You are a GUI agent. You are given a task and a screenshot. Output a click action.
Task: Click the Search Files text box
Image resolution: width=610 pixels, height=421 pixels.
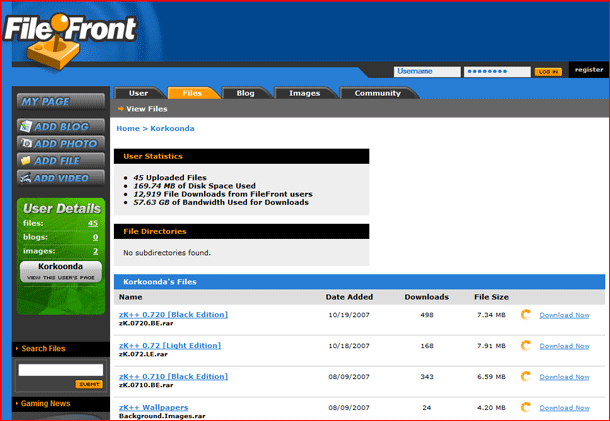[61, 370]
